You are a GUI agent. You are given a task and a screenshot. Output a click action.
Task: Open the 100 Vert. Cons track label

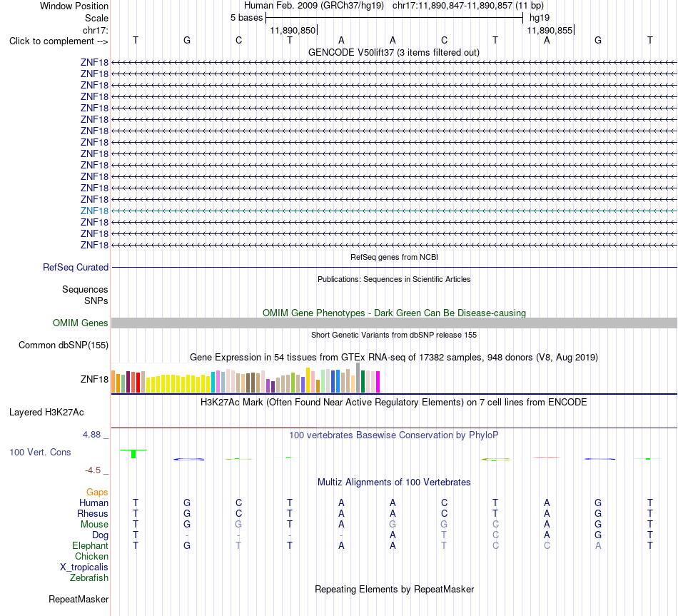(40, 452)
